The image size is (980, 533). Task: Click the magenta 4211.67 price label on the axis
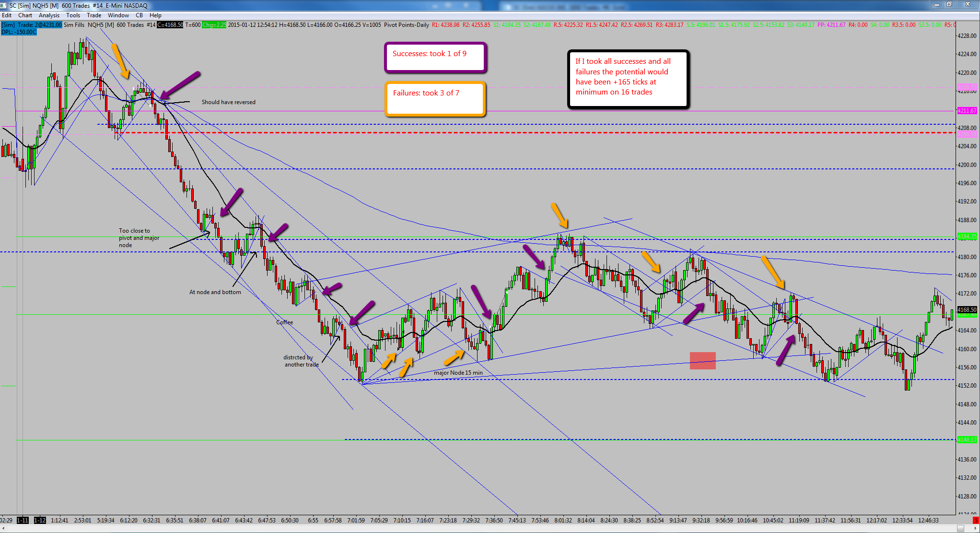point(967,111)
